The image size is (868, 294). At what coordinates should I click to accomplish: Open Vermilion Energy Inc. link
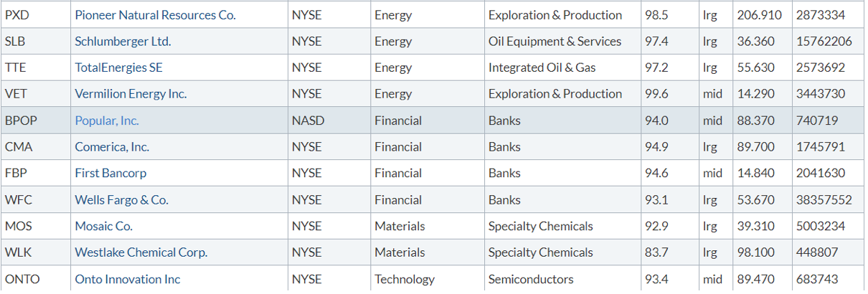[131, 94]
